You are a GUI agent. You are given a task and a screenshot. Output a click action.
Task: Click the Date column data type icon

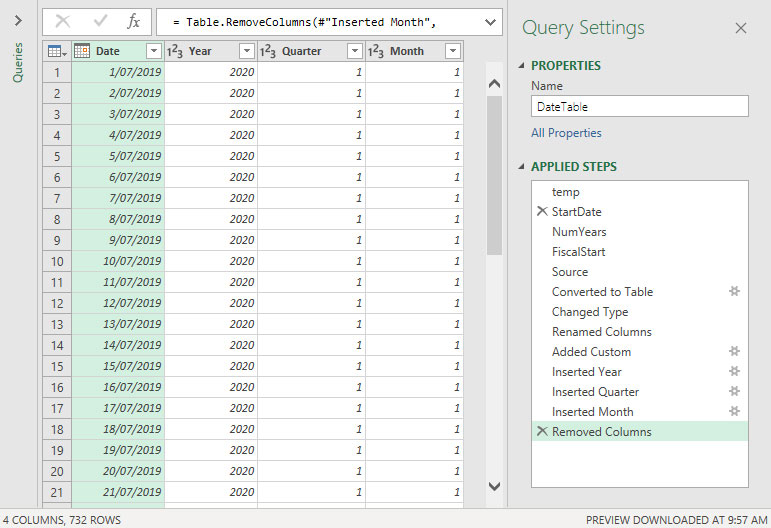(82, 51)
